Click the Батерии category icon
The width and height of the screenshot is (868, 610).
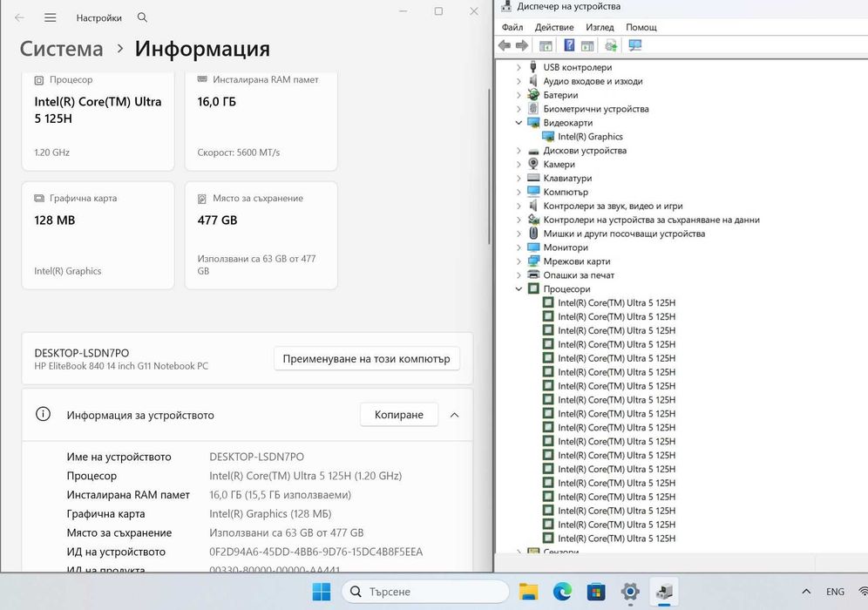(533, 95)
